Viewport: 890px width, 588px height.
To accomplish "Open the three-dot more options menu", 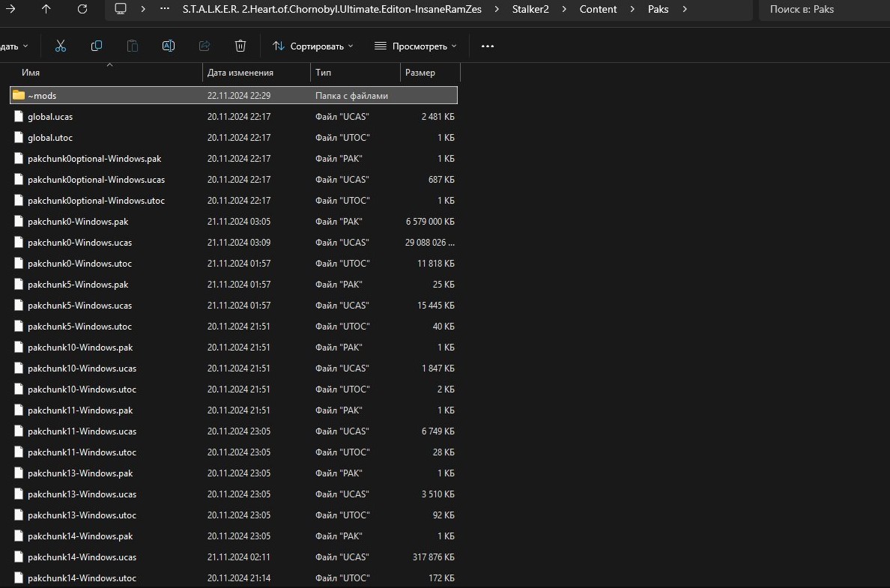I will pos(488,46).
